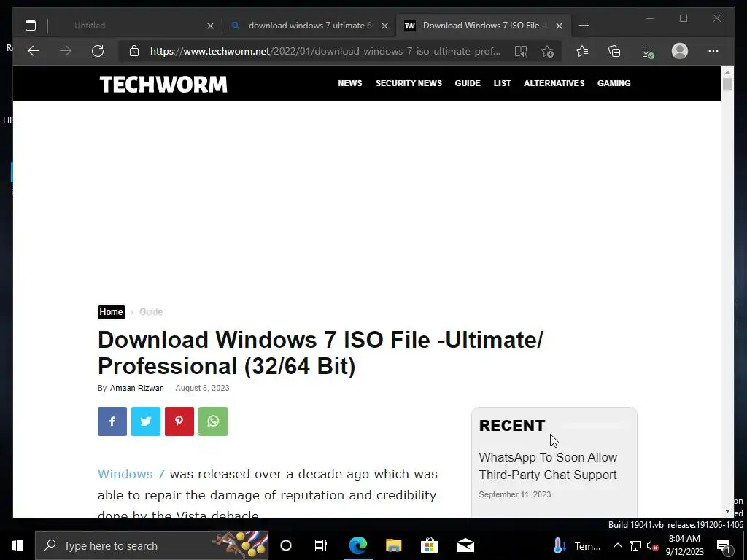Close the download windows 7 ultimate search tab
Viewport: 747px width, 560px height.
(384, 26)
